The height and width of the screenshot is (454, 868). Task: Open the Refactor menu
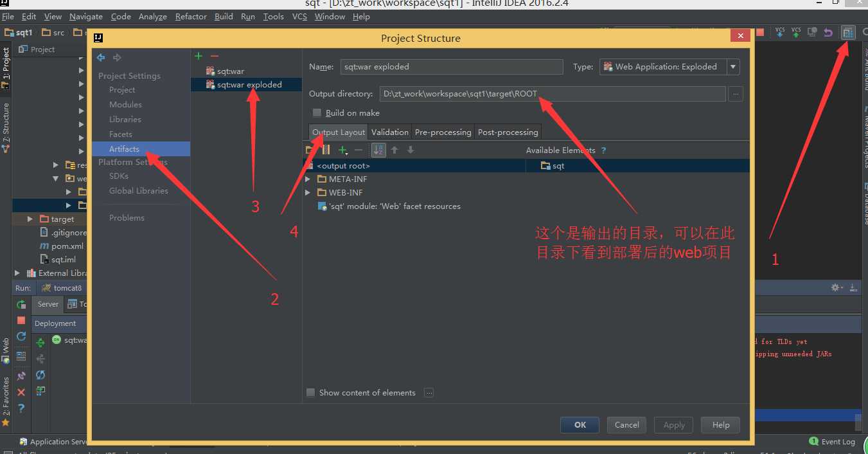pyautogui.click(x=191, y=17)
